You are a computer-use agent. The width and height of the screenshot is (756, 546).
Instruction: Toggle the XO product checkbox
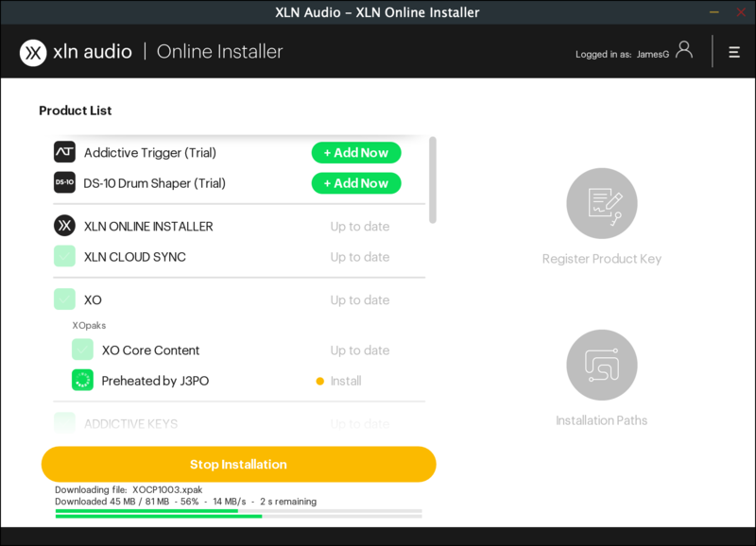[x=64, y=299]
